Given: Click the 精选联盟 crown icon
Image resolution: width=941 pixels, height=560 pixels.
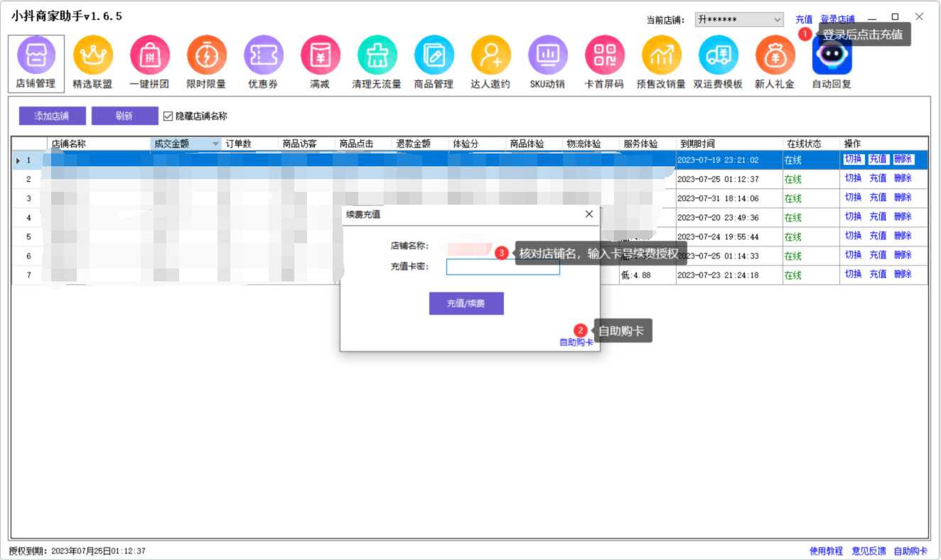Looking at the screenshot, I should (x=92, y=55).
